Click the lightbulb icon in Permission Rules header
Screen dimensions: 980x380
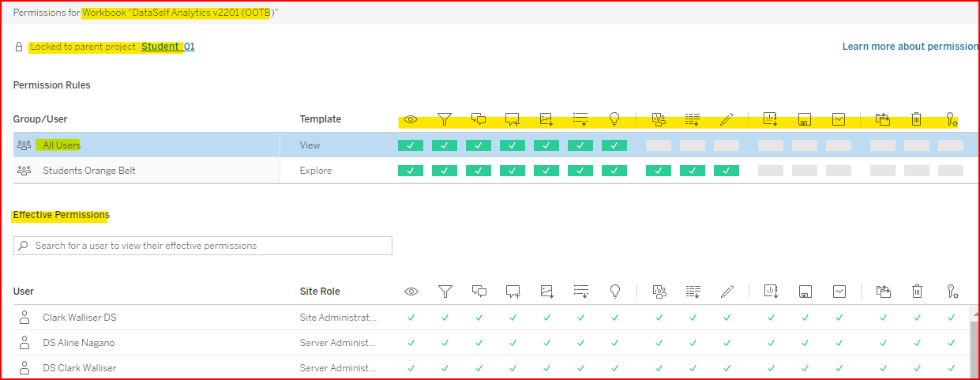tap(614, 119)
